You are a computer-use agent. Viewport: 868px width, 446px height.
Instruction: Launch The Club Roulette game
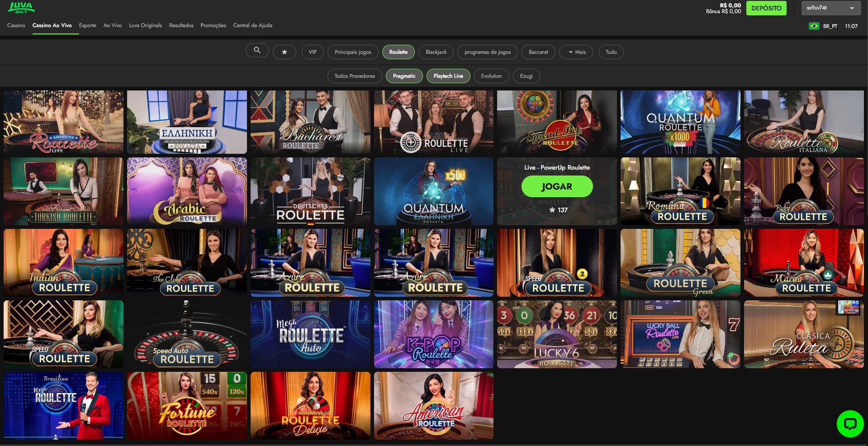click(x=187, y=262)
